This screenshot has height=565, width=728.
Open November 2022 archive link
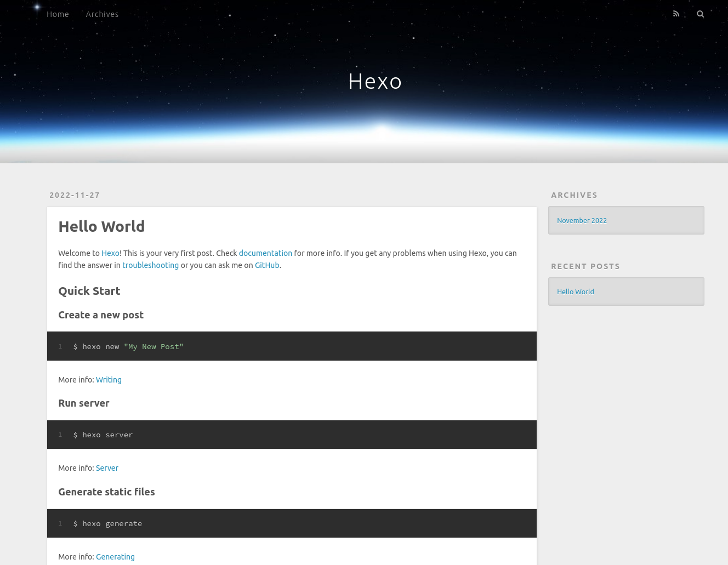click(x=582, y=220)
